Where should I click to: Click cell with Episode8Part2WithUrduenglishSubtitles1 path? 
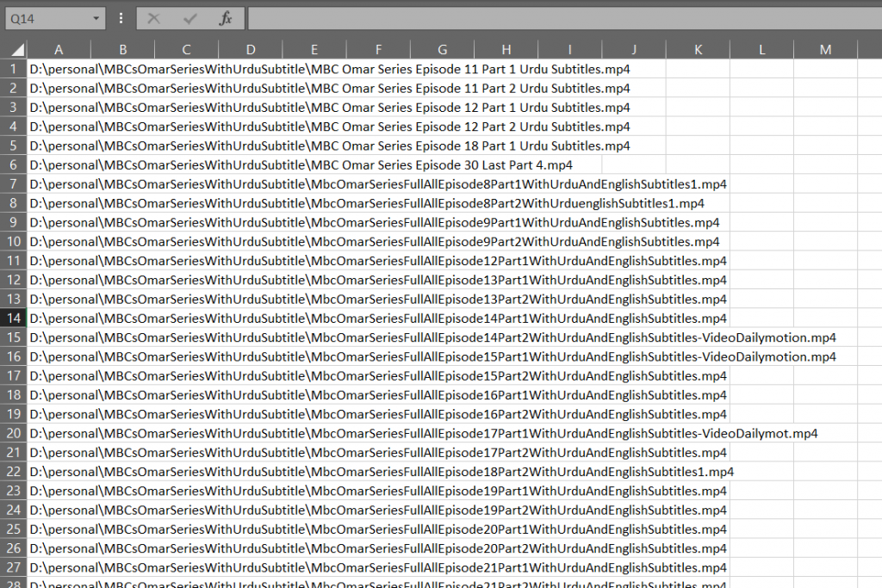(367, 203)
